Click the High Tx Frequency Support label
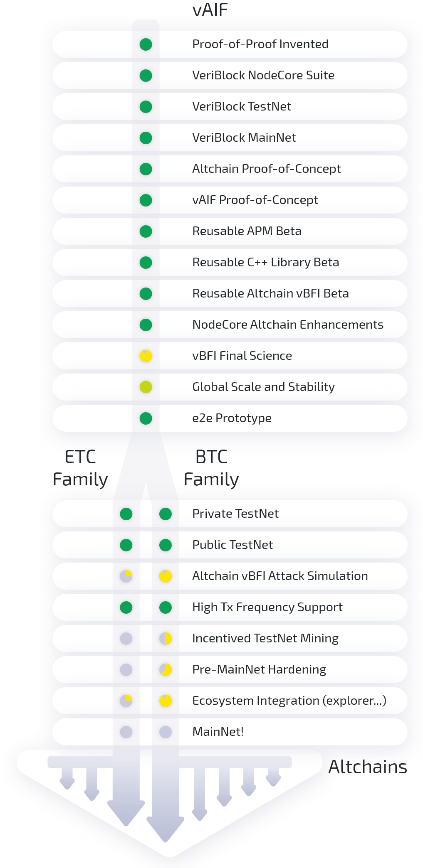The width and height of the screenshot is (423, 868). tap(267, 607)
